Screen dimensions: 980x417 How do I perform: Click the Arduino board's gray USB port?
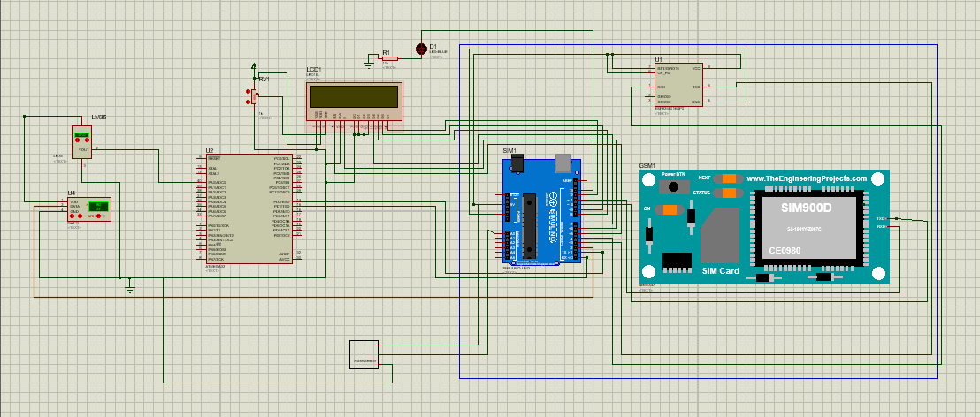tap(563, 163)
